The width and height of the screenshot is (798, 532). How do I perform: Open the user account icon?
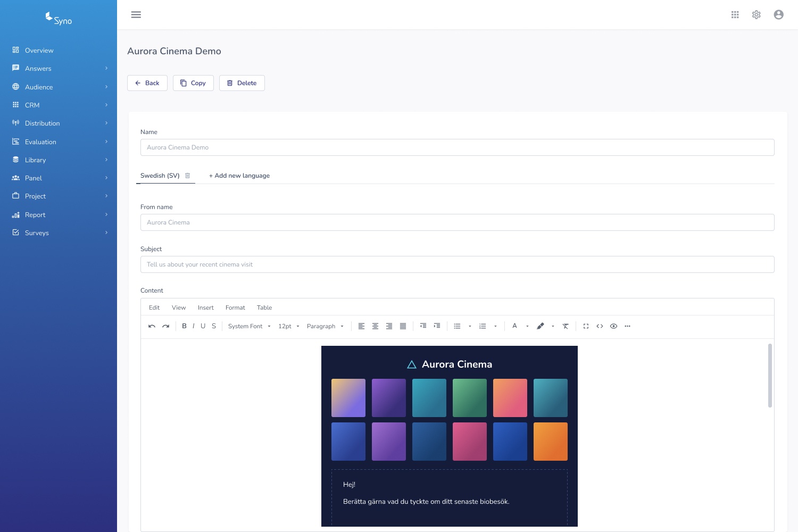tap(779, 15)
